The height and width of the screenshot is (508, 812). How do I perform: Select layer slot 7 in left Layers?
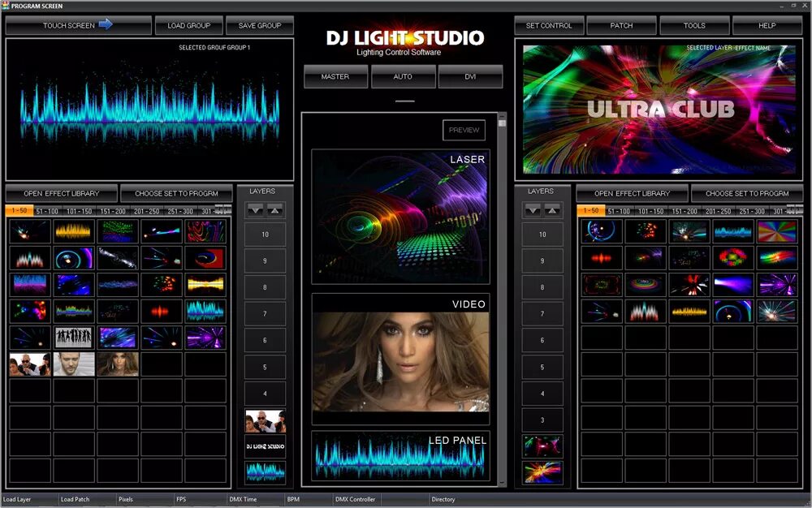point(266,314)
